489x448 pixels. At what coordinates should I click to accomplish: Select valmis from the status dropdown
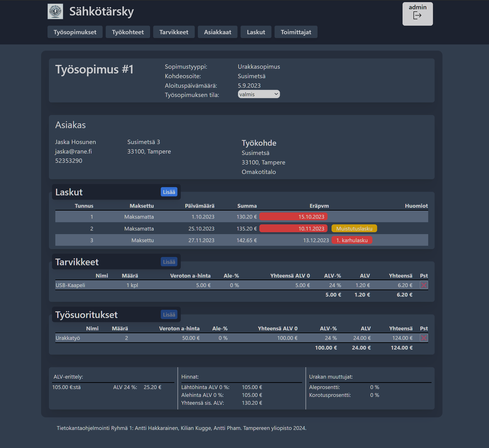tap(258, 94)
